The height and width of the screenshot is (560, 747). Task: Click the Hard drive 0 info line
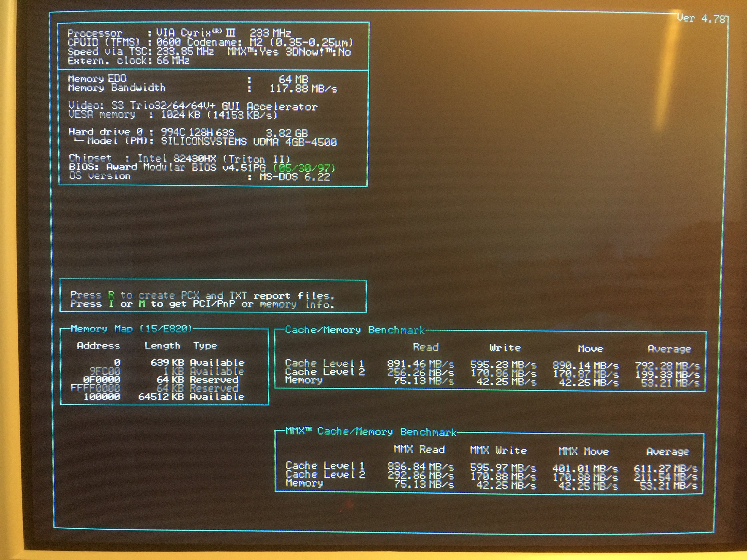[188, 132]
